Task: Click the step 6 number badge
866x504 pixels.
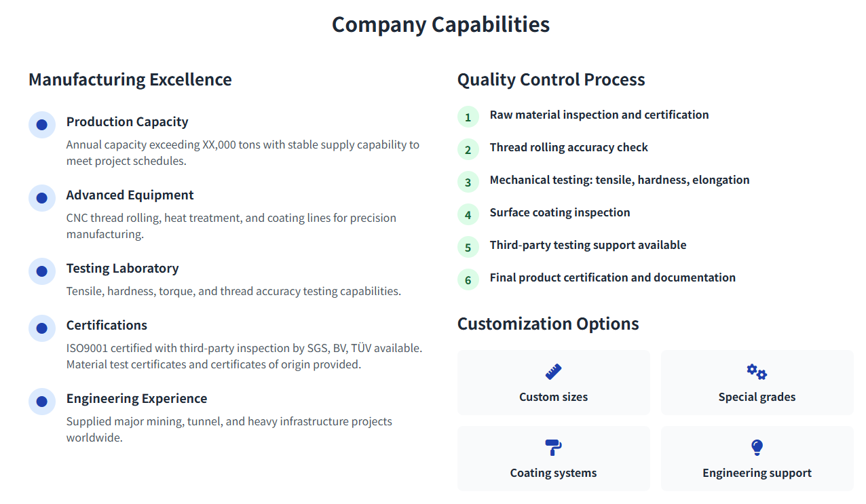Action: tap(468, 280)
